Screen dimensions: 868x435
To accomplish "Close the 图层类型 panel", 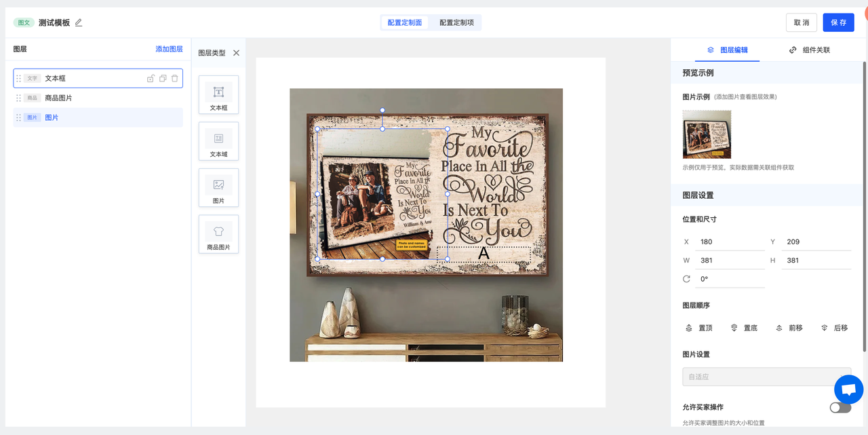I will (x=236, y=53).
